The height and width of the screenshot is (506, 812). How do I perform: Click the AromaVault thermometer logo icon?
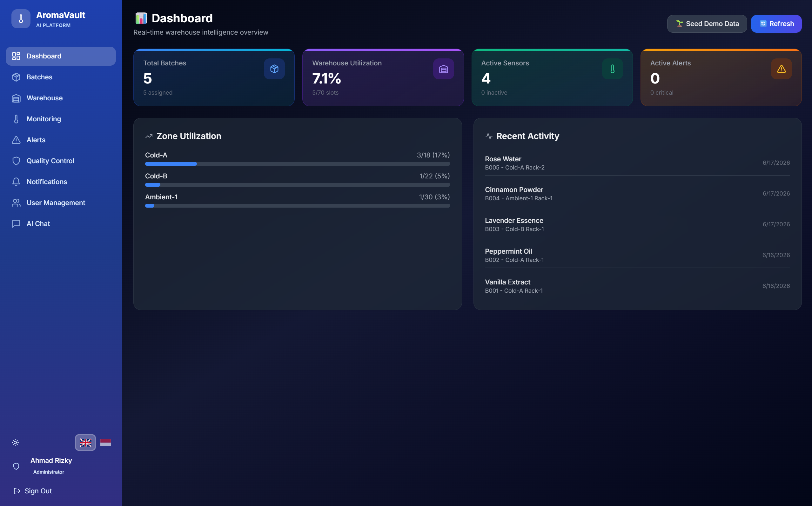point(21,19)
